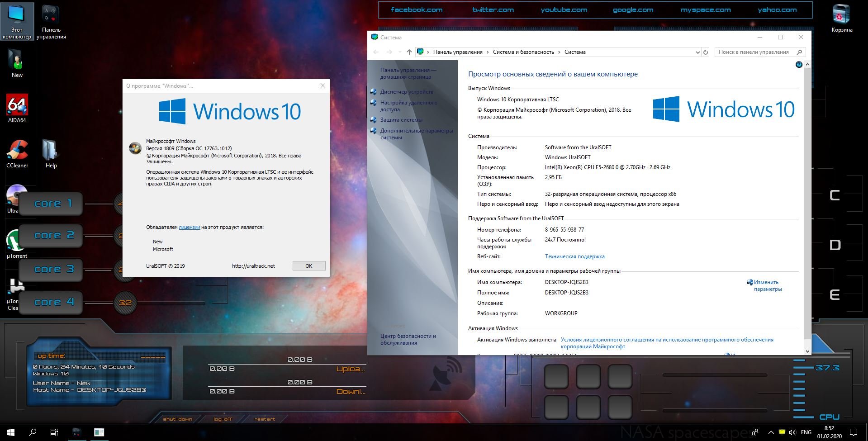This screenshot has width=868, height=441.
Task: Select 'Система и безопасность' breadcrumb
Action: coord(523,52)
